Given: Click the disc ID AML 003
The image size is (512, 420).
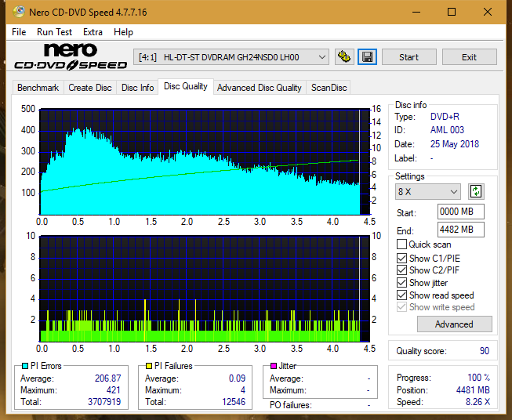Looking at the screenshot, I should click(447, 130).
